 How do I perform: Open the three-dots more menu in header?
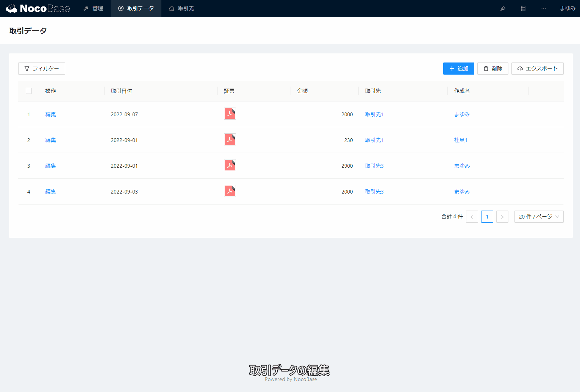[x=544, y=8]
